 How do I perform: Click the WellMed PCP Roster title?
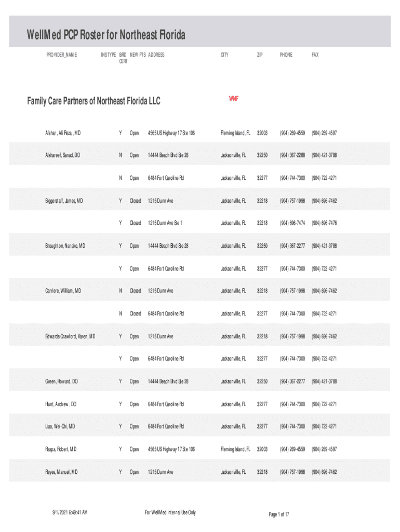click(106, 35)
